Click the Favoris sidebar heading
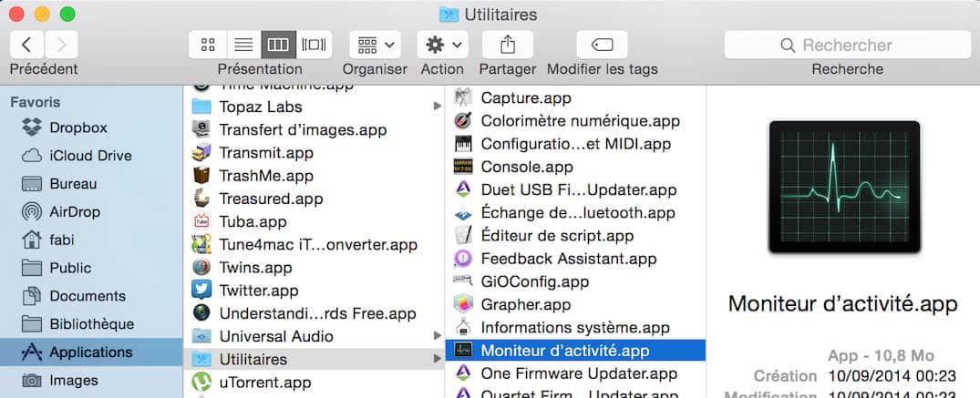980x398 pixels. pos(36,102)
